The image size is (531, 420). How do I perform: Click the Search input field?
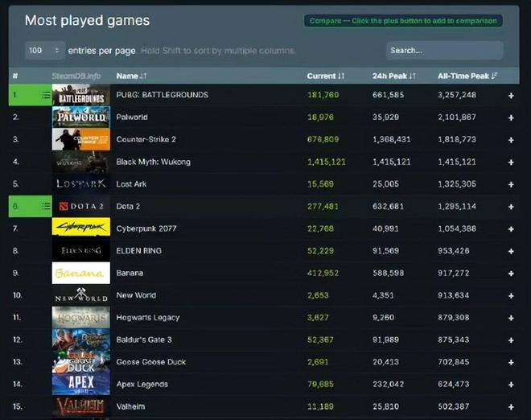point(444,51)
